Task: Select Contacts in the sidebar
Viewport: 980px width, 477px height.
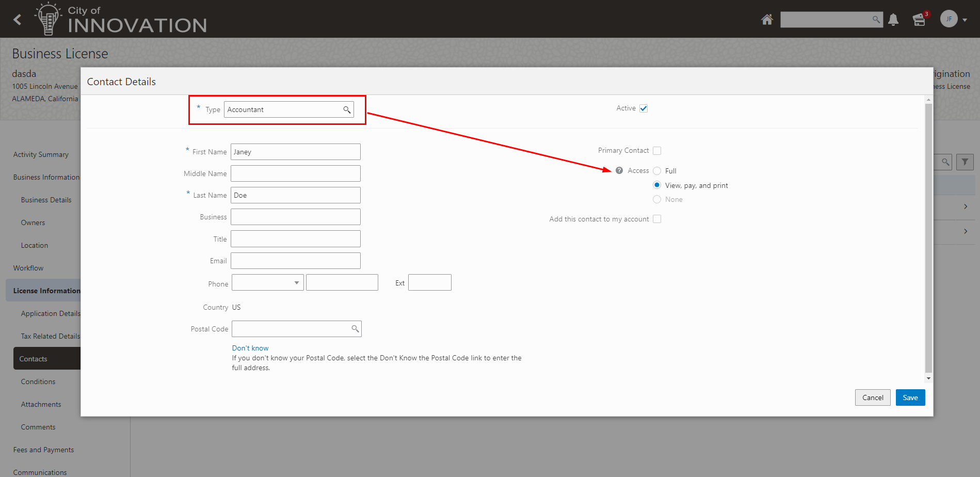Action: [47, 358]
